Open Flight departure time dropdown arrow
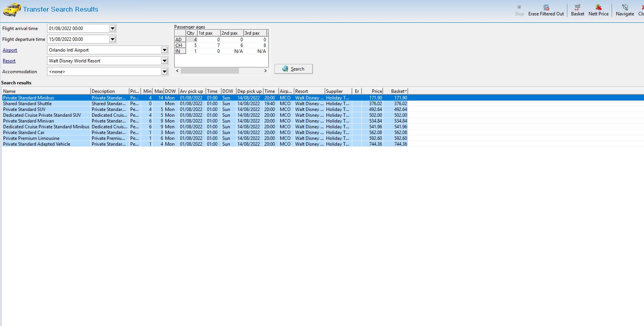 pos(112,39)
